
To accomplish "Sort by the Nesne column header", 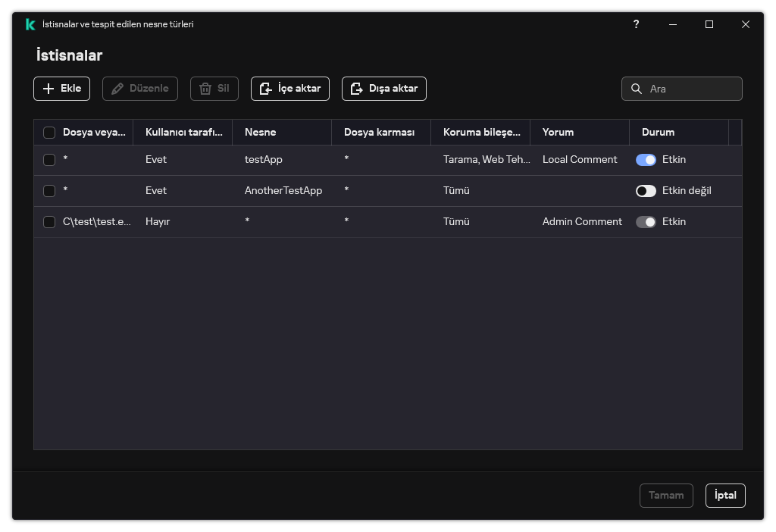I will [x=260, y=133].
